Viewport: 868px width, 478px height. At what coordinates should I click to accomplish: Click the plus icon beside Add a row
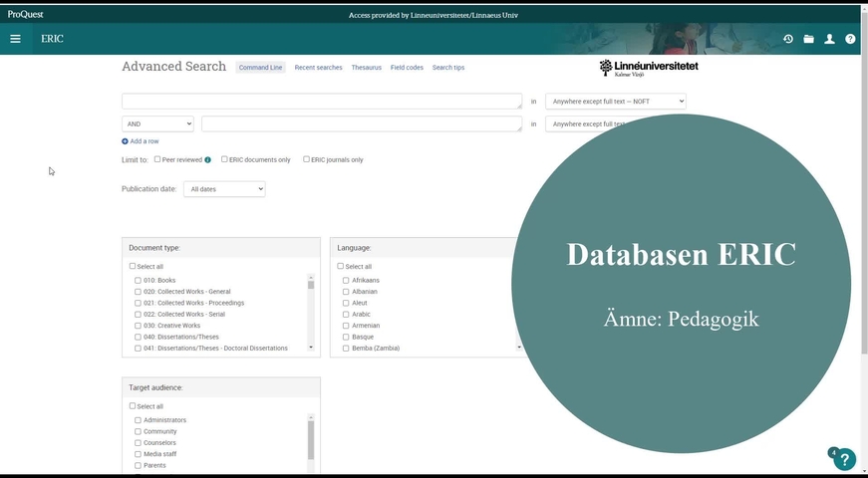[x=125, y=141]
